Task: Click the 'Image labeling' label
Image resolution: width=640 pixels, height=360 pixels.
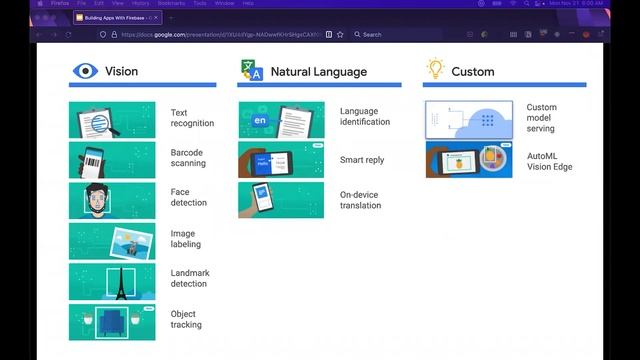Action: point(186,239)
